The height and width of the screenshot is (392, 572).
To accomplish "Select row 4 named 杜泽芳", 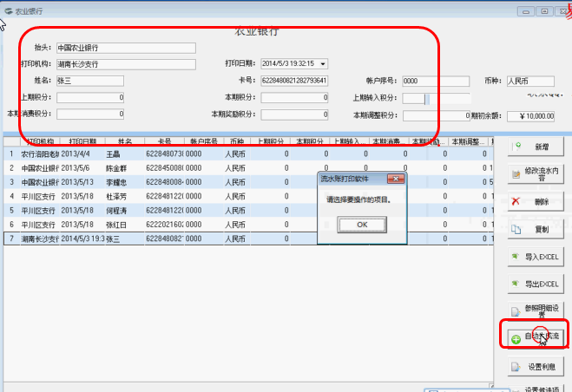I will (x=248, y=196).
